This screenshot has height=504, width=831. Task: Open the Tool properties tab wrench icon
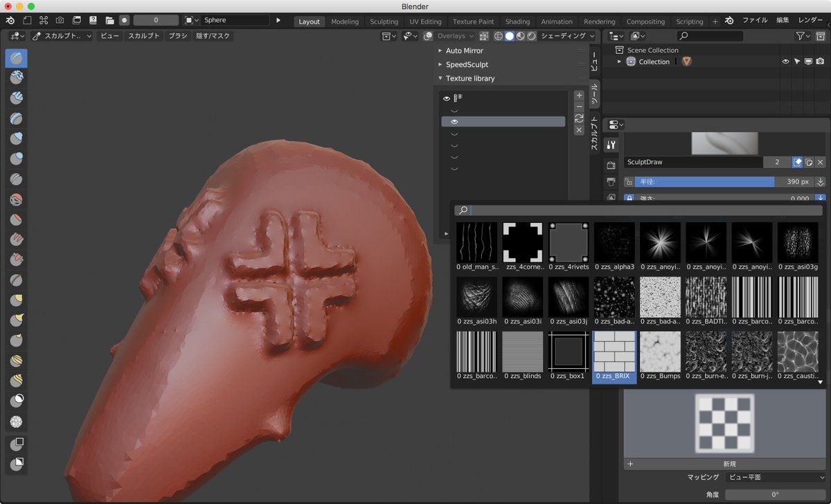click(611, 145)
